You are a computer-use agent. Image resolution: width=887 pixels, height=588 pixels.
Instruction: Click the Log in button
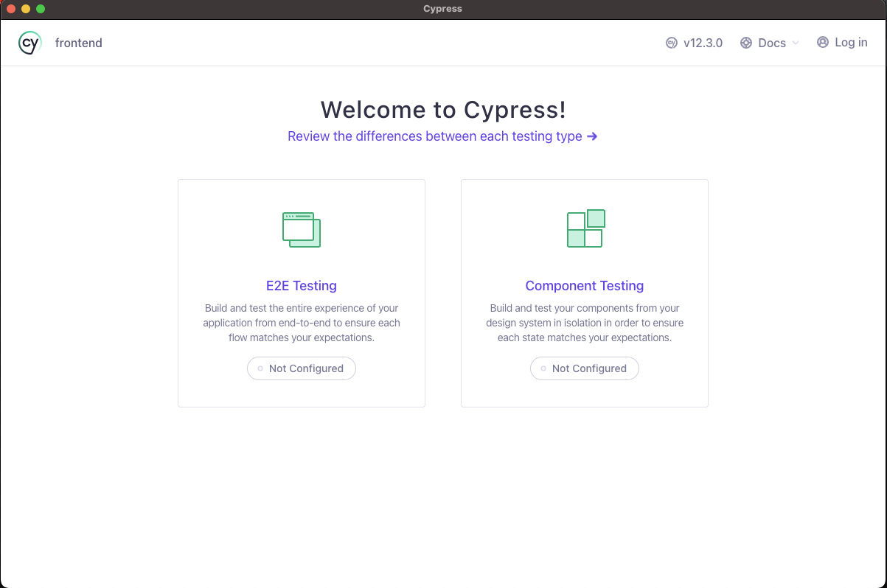click(x=842, y=42)
